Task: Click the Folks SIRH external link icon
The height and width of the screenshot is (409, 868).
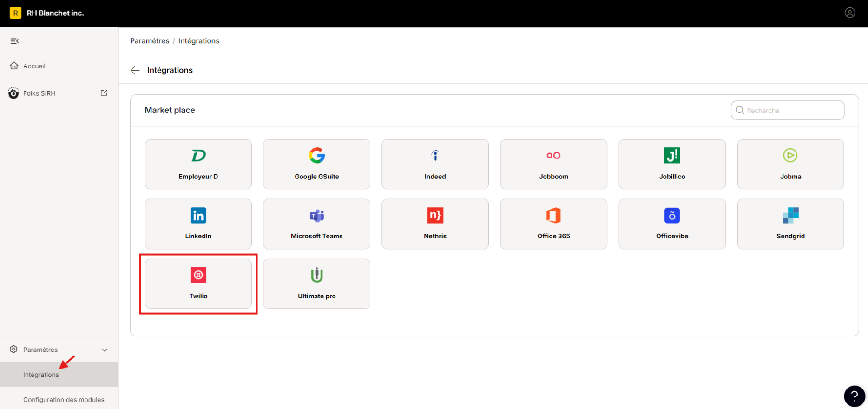Action: coord(104,93)
